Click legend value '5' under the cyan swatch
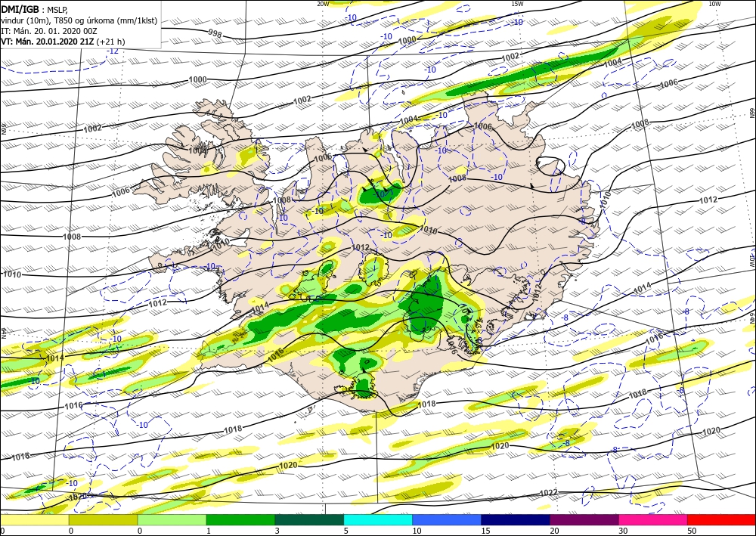Image resolution: width=756 pixels, height=536 pixels. [x=345, y=531]
